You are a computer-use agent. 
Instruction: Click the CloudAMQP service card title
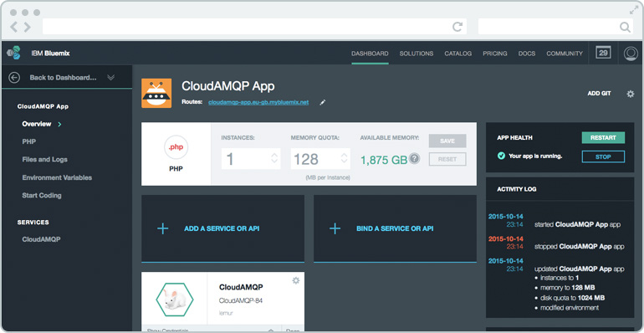(x=241, y=287)
